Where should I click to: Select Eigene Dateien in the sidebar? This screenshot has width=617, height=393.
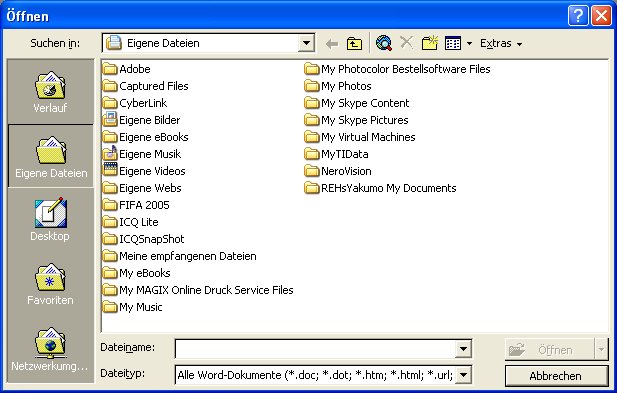(x=51, y=156)
